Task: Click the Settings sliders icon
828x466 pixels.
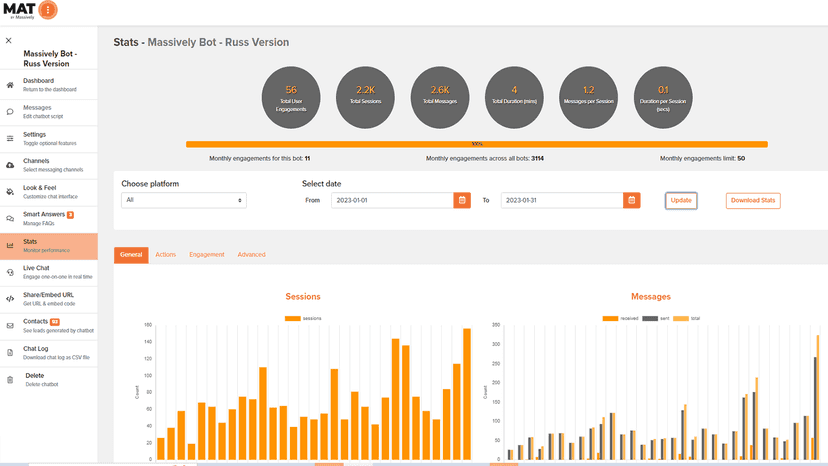Action: 10,138
